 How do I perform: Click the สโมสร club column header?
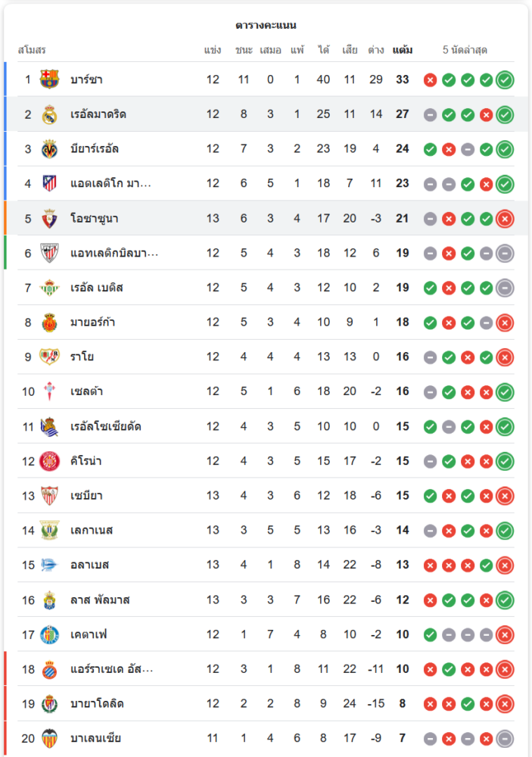tap(32, 51)
